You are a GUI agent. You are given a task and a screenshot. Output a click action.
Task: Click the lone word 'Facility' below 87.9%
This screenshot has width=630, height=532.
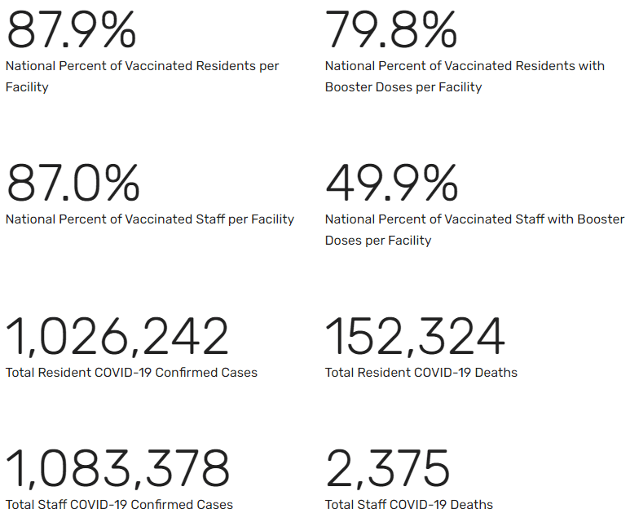tap(27, 87)
